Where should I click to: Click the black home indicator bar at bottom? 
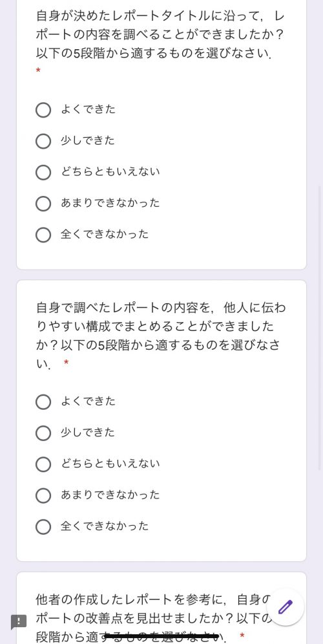point(161,636)
